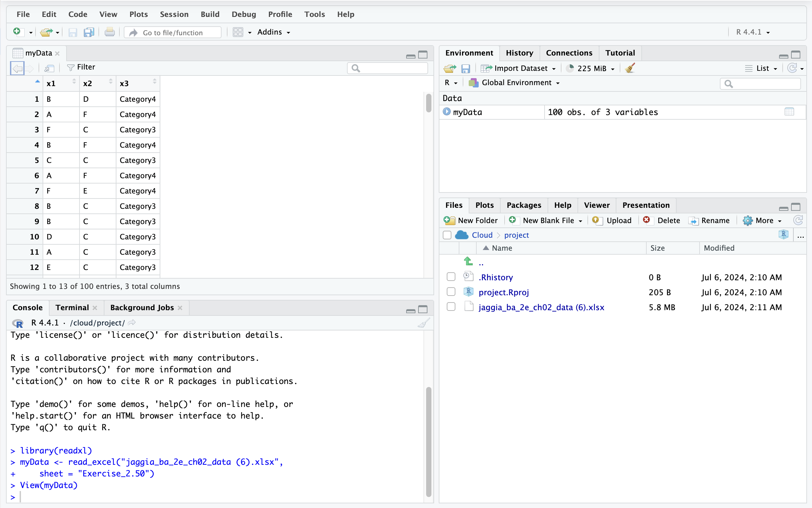Open the Addins dropdown
Screen dimensions: 812x508
pos(273,32)
